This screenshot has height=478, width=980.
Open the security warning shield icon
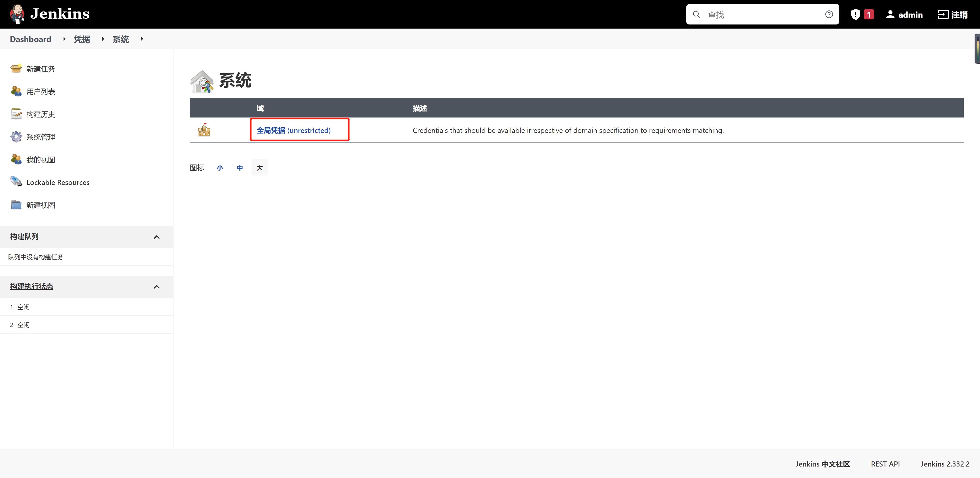pos(855,15)
